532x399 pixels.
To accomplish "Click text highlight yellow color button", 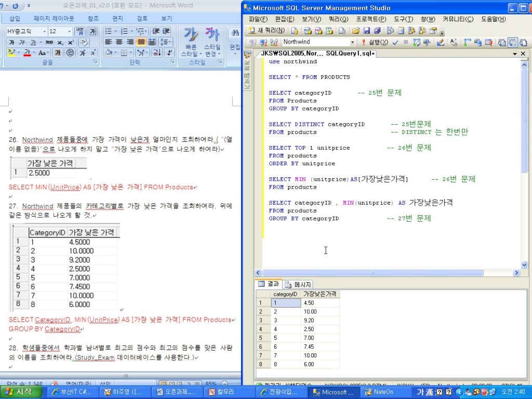I will point(11,52).
